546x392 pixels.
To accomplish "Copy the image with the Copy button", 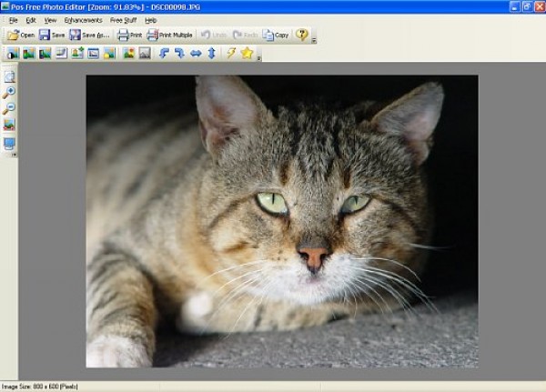I will tap(276, 35).
